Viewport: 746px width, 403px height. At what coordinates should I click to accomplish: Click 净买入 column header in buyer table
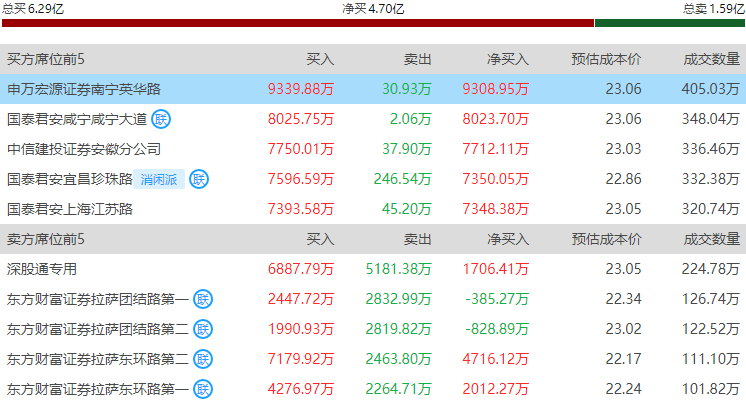coord(508,59)
